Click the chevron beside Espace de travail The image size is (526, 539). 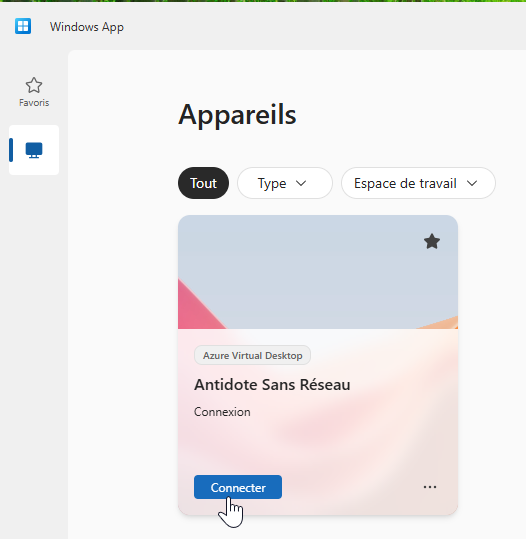472,183
